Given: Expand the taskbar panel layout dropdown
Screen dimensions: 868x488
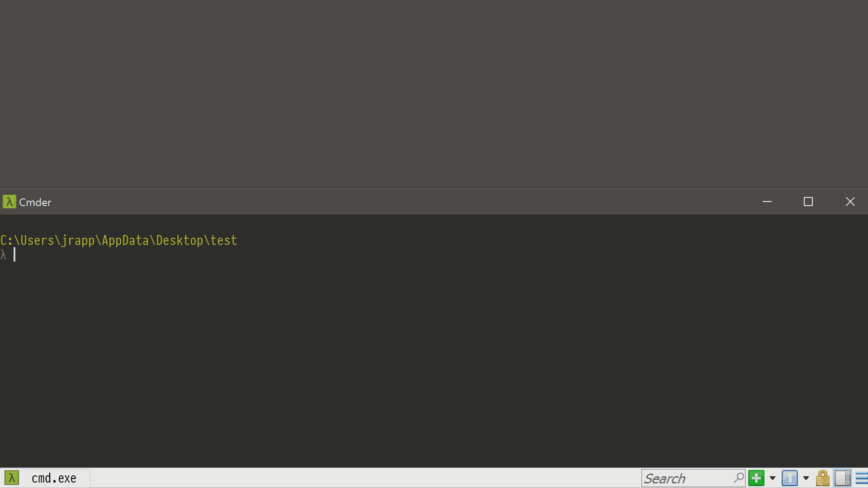Looking at the screenshot, I should [x=806, y=478].
